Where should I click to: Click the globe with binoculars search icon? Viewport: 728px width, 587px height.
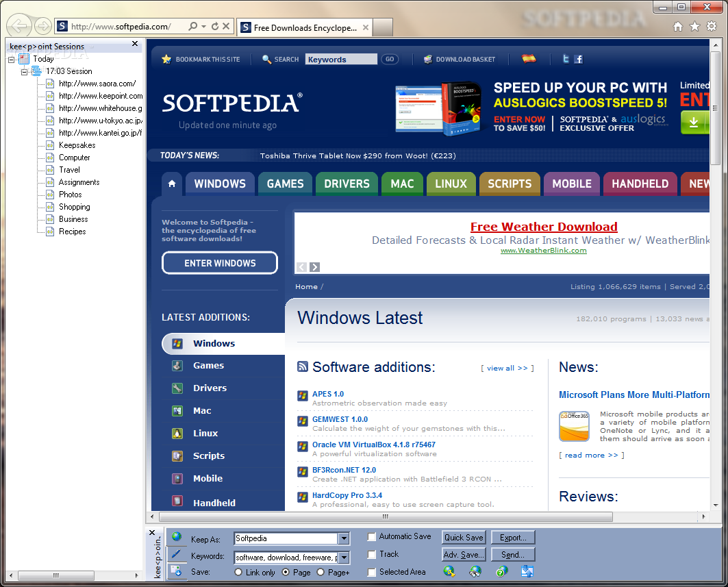(475, 571)
